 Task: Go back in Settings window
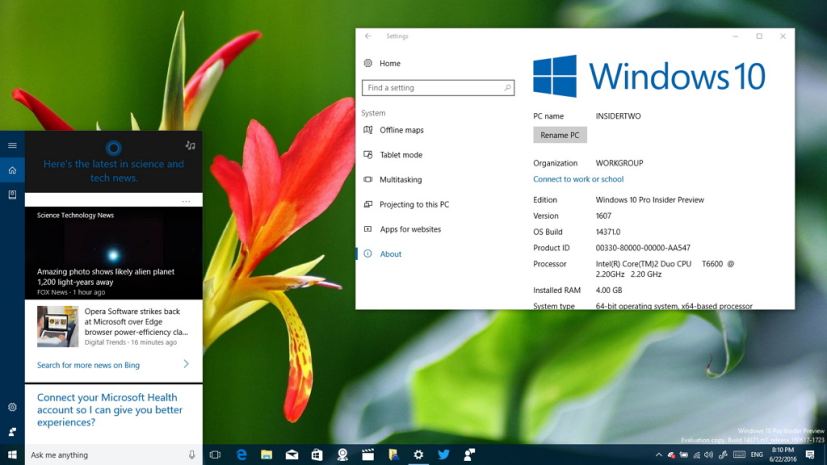pyautogui.click(x=368, y=36)
